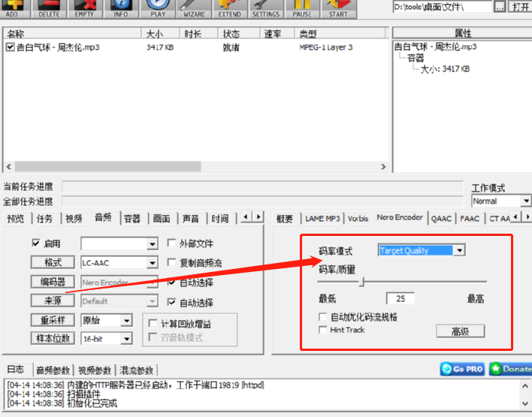532x417 pixels.
Task: Enable the Hint Track checkbox
Action: 323,330
